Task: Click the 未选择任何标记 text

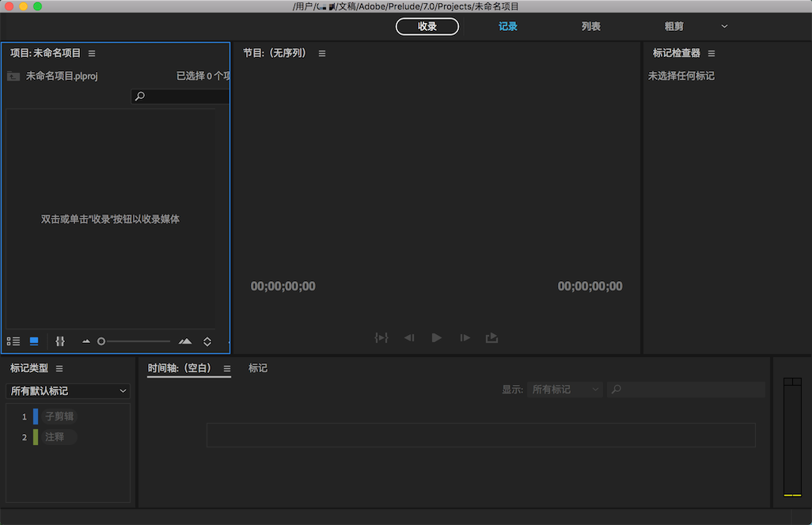Action: tap(681, 76)
